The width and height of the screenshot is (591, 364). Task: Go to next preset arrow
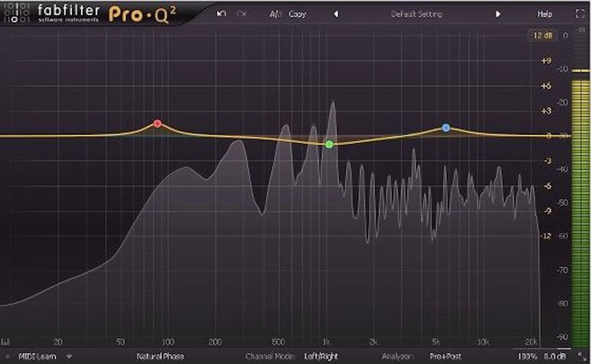point(498,14)
